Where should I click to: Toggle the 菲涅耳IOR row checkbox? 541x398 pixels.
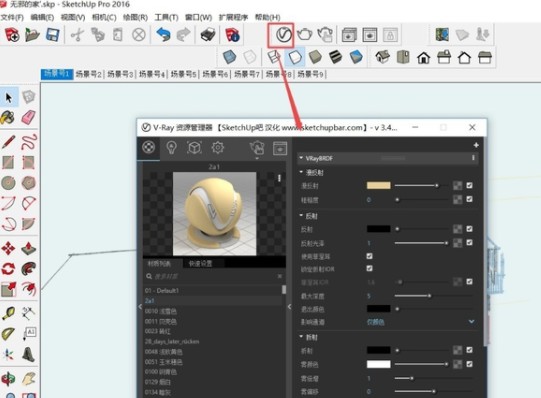click(469, 282)
